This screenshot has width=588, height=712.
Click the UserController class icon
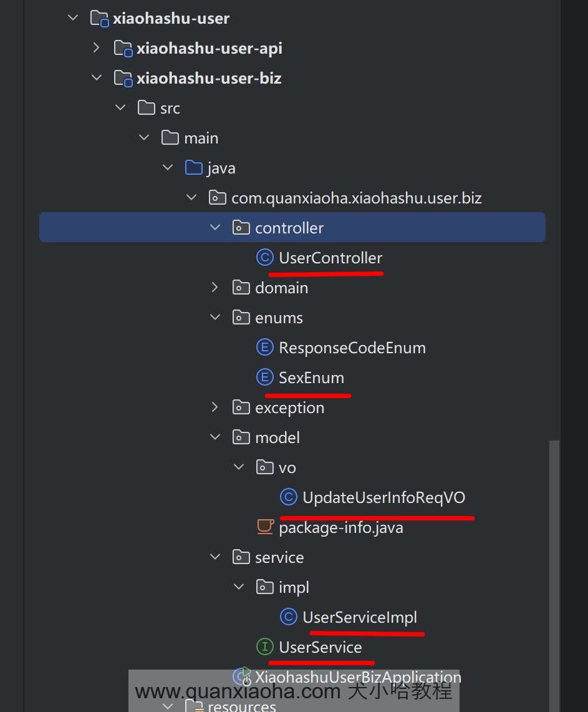(265, 258)
